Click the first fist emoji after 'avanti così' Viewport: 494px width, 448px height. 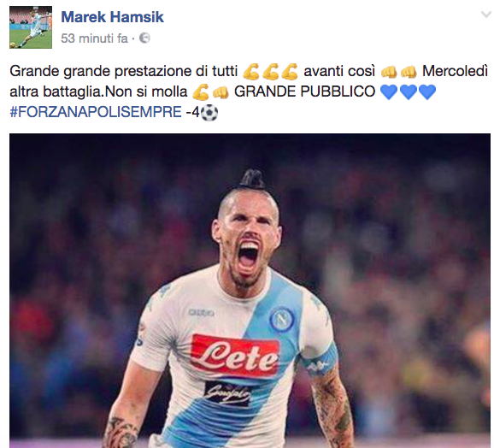(389, 72)
